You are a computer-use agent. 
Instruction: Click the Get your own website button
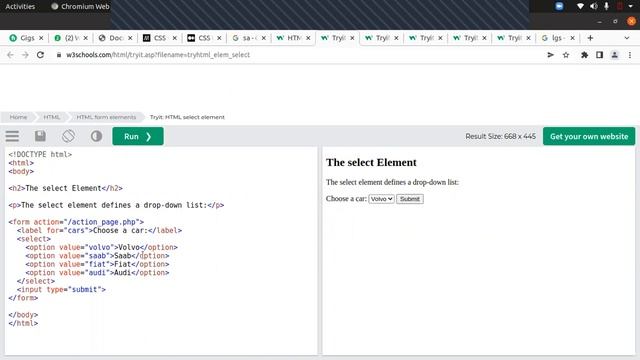pos(589,136)
